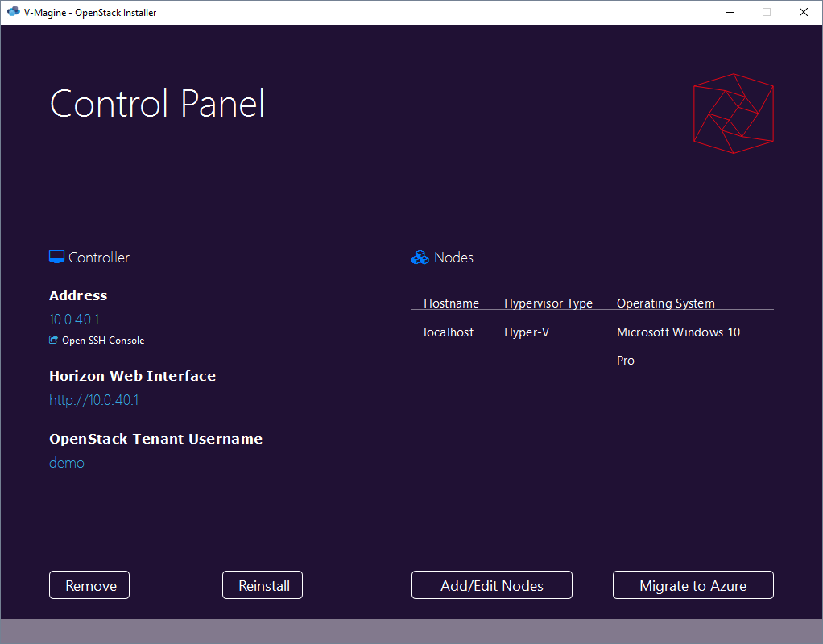Select the Operating System column header
Screen dimensions: 823x644
pyautogui.click(x=665, y=303)
